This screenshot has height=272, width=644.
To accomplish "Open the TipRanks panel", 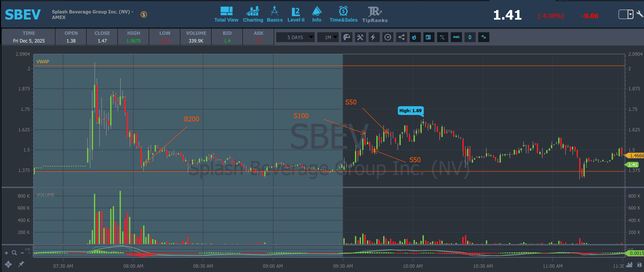I will (x=374, y=15).
